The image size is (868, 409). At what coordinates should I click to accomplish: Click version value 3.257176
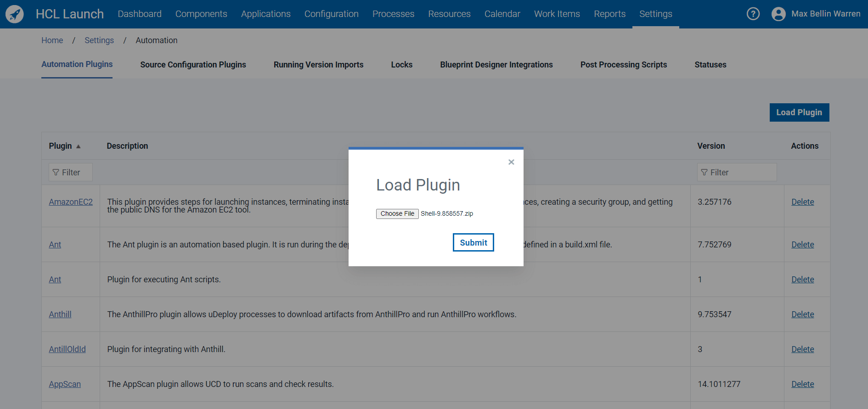[714, 202]
